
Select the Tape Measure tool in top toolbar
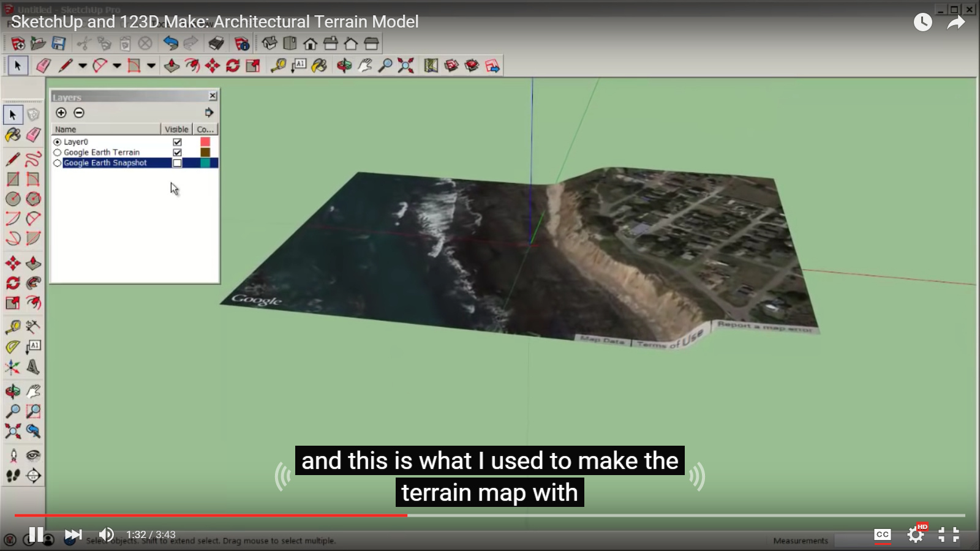coord(278,66)
